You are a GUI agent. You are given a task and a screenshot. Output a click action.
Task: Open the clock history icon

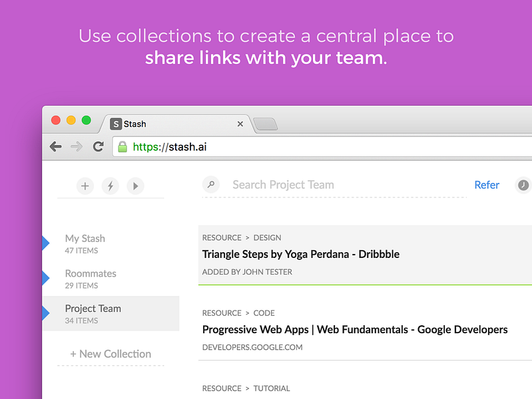pyautogui.click(x=523, y=185)
